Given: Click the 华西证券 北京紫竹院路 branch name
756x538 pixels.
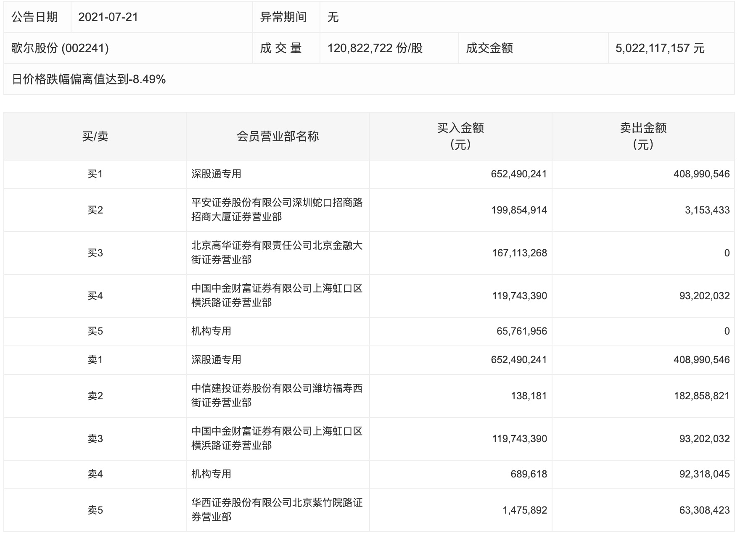Looking at the screenshot, I should (277, 510).
